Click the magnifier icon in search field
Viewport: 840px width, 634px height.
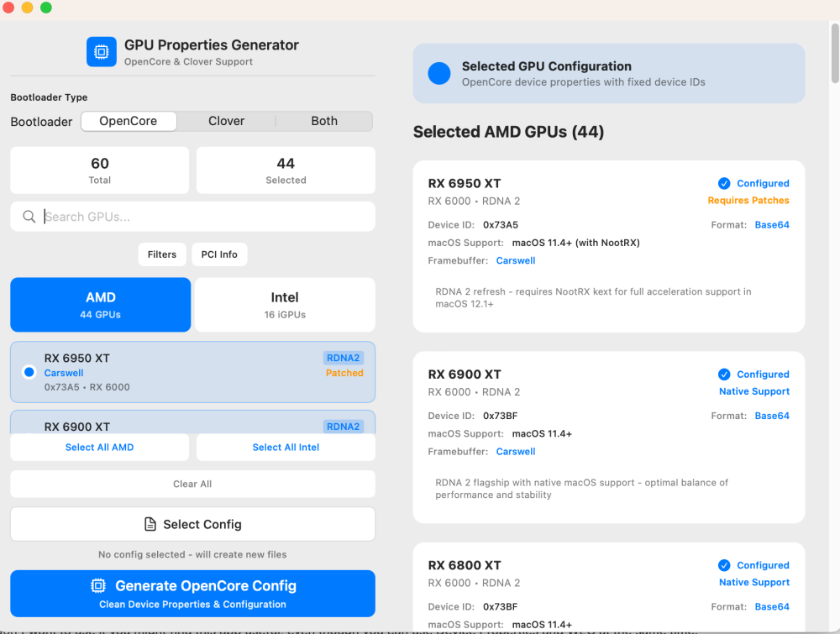click(29, 217)
